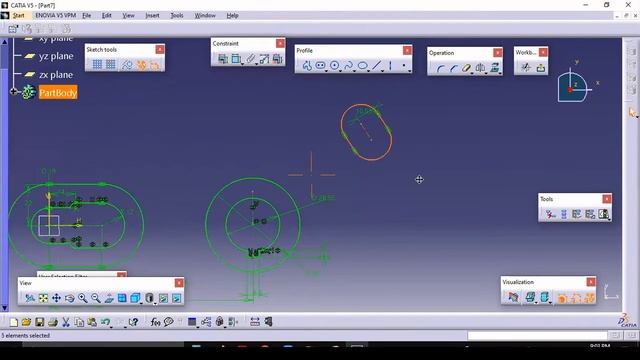
Task: Open the Isometric View dropdown arrow
Action: click(x=141, y=304)
